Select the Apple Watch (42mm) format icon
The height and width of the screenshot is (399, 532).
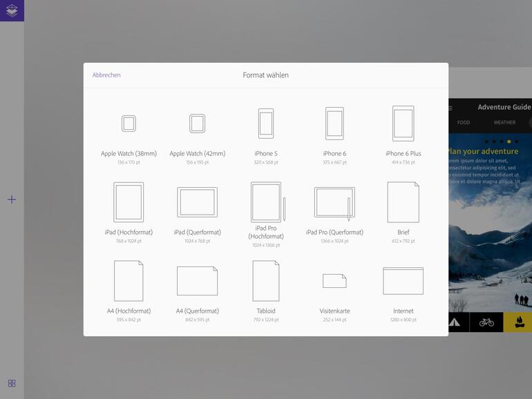(x=197, y=124)
